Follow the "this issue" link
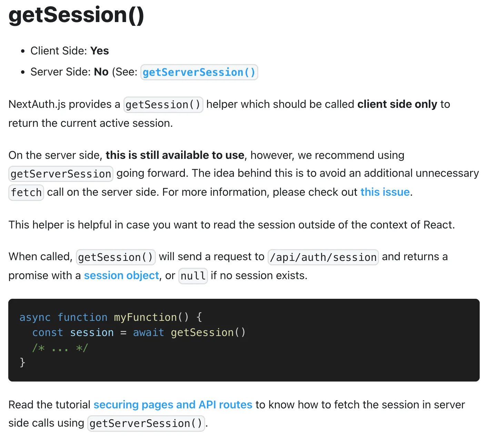Screen dimensions: 489x448 [385, 192]
